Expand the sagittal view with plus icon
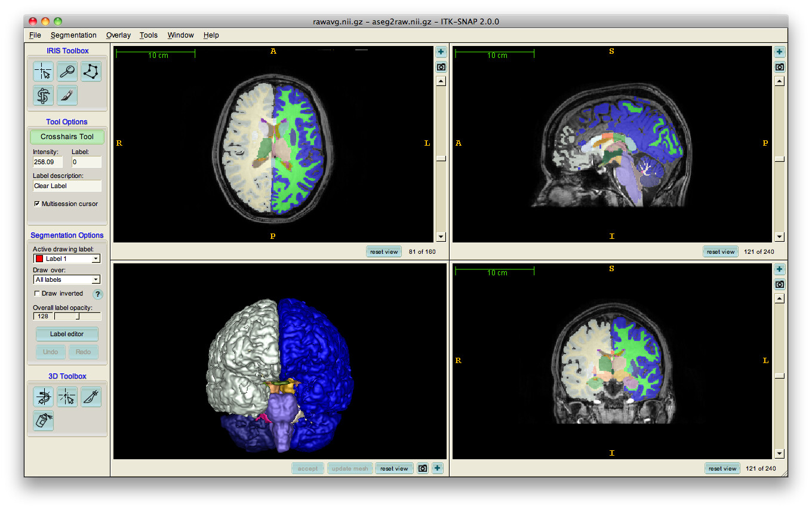This screenshot has width=812, height=510. pyautogui.click(x=779, y=51)
